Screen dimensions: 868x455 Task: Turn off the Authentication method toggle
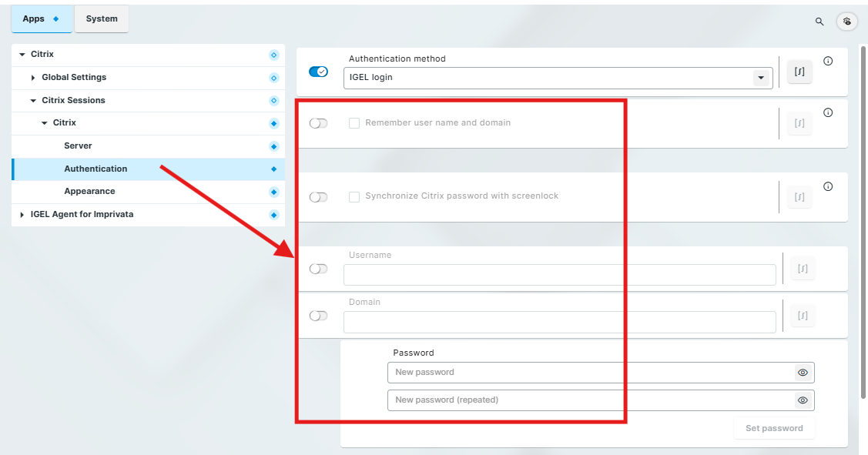[x=318, y=72]
